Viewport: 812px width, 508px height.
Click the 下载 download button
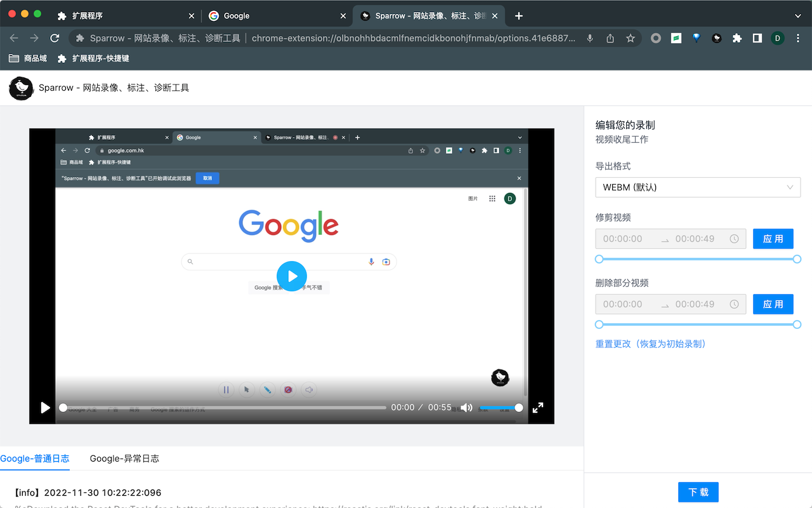[x=698, y=491]
